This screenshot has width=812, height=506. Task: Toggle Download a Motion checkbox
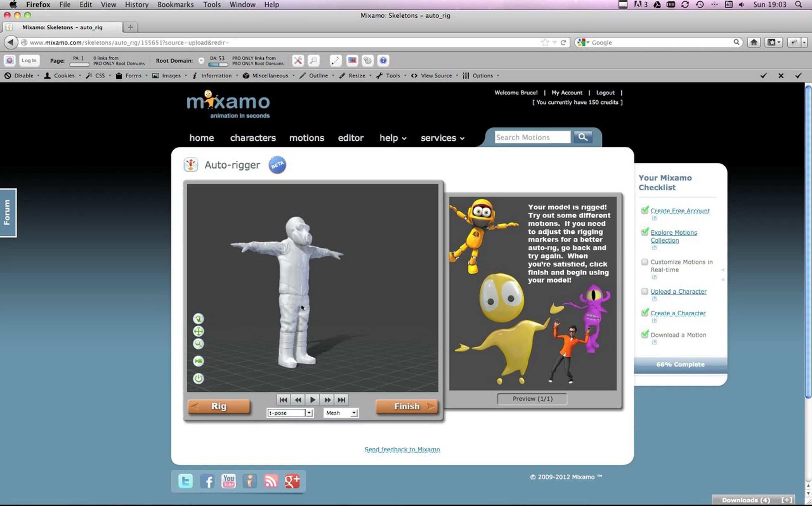click(645, 334)
